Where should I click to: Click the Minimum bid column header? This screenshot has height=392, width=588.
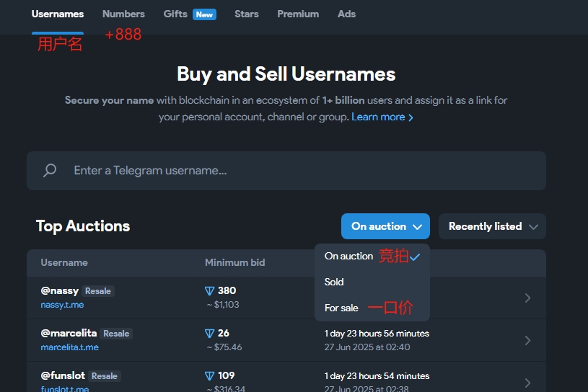coord(235,262)
